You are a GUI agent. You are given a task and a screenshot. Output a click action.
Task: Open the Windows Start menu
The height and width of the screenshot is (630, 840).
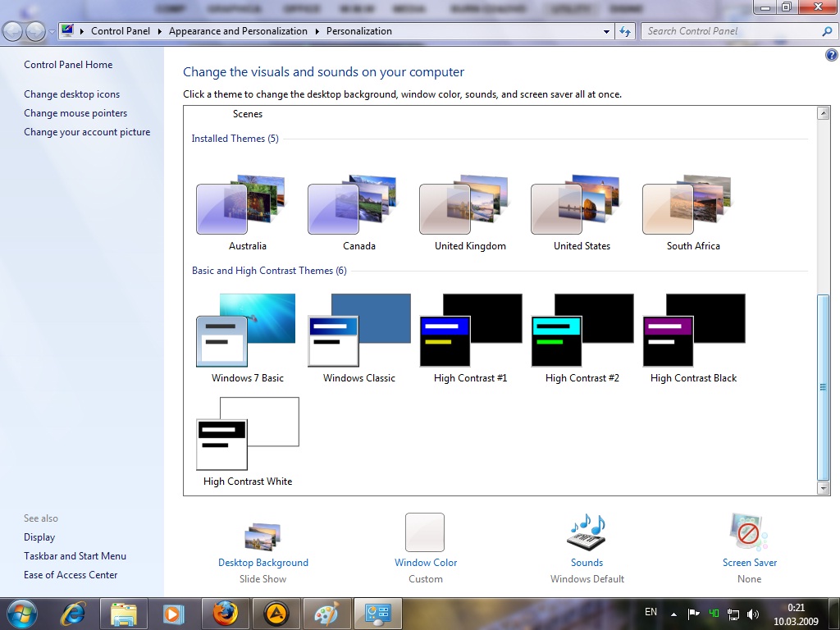click(22, 614)
